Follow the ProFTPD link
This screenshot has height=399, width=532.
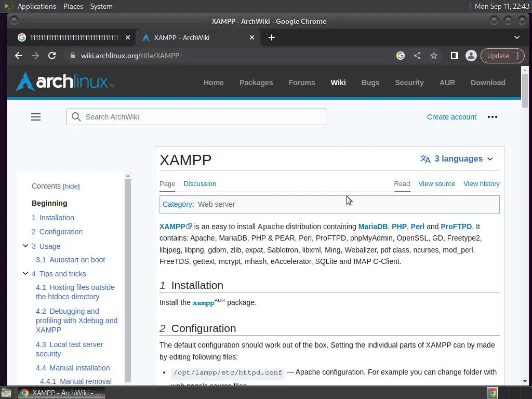click(456, 227)
